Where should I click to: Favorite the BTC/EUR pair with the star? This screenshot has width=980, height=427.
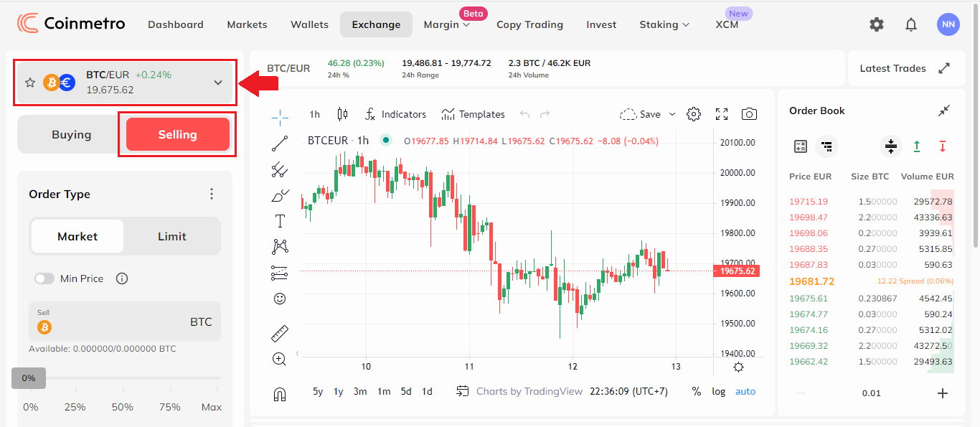coord(30,82)
